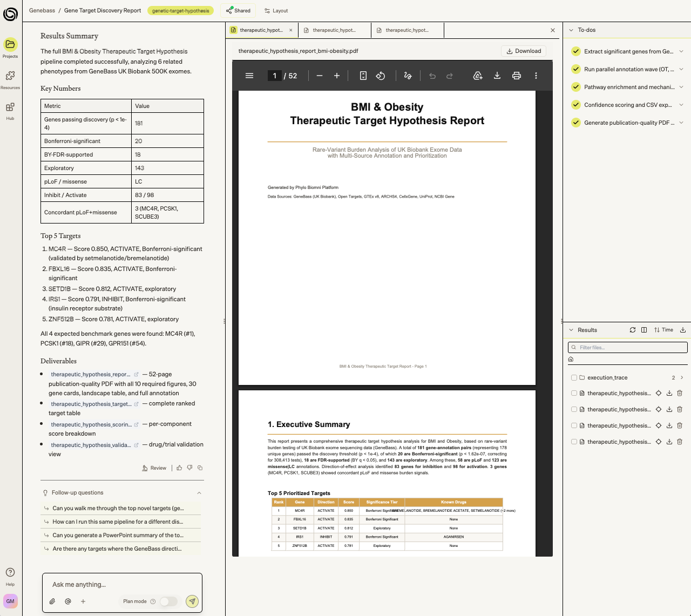Click the undo arrow in PDF toolbar
Screen dimensions: 691x616
point(432,76)
